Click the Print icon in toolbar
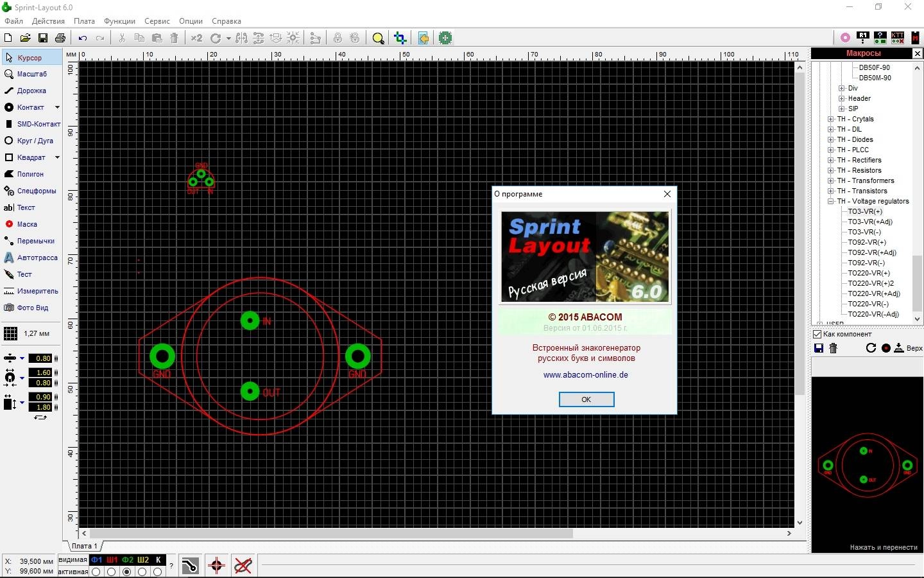The image size is (924, 578). point(60,38)
